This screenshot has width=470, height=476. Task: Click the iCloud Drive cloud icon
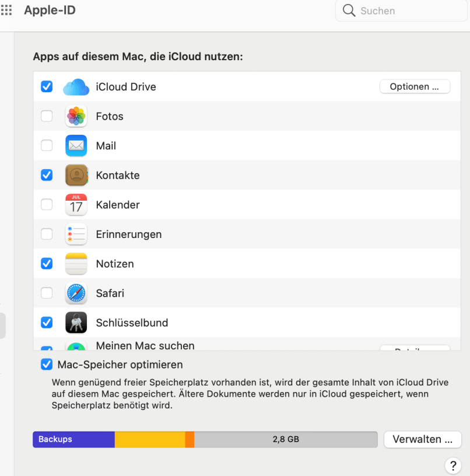(x=76, y=87)
